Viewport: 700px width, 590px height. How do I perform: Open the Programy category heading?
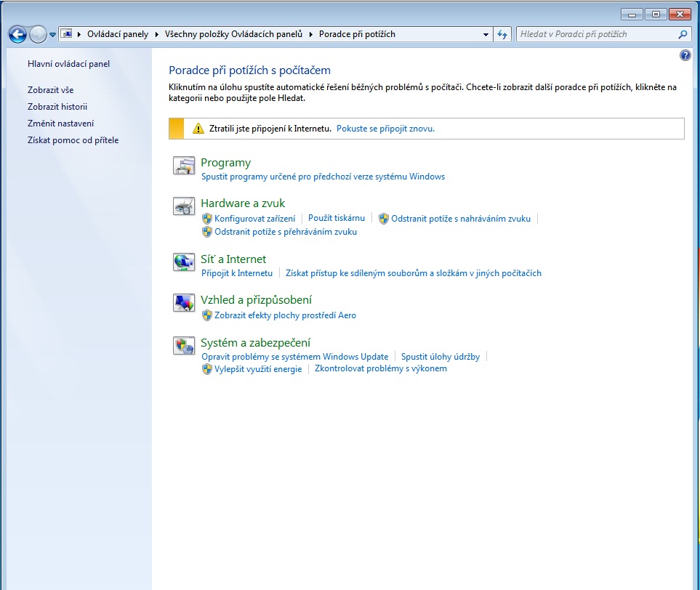[226, 163]
